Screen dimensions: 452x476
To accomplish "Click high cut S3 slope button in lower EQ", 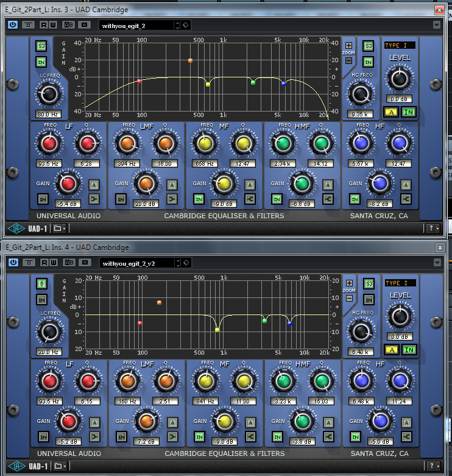I will [x=369, y=284].
